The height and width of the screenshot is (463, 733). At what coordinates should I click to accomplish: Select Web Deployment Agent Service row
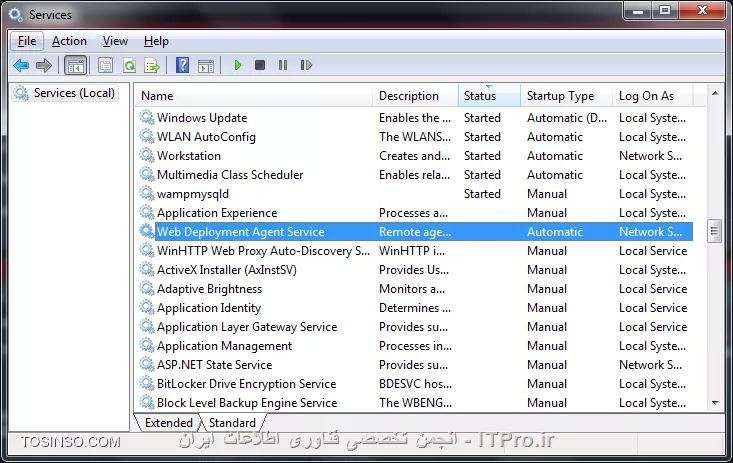[x=414, y=232]
